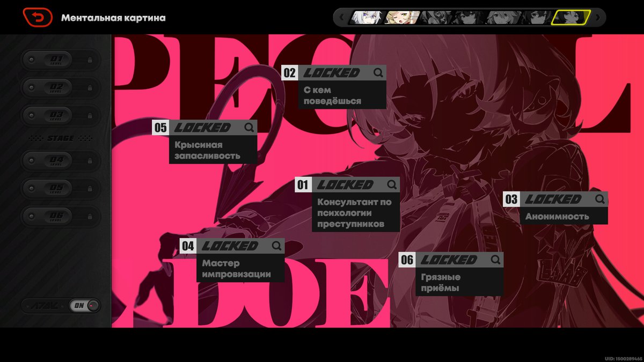View details of node 03 'Анонимность' magnifier

(x=600, y=200)
